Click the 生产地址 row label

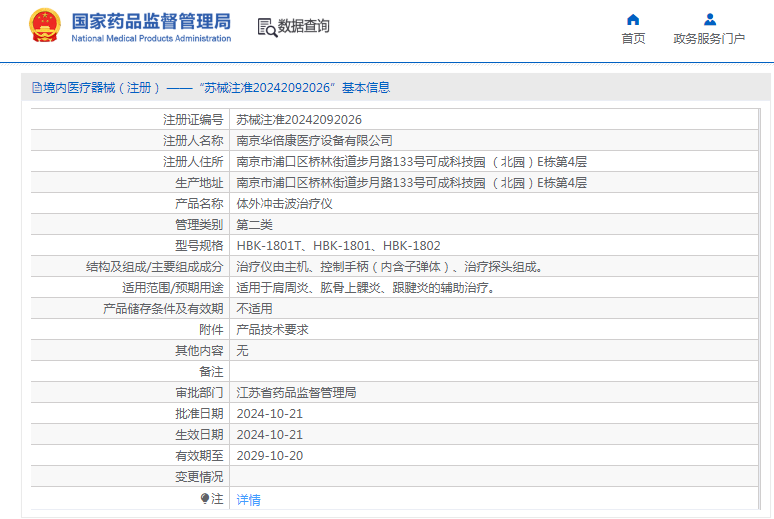coord(199,183)
